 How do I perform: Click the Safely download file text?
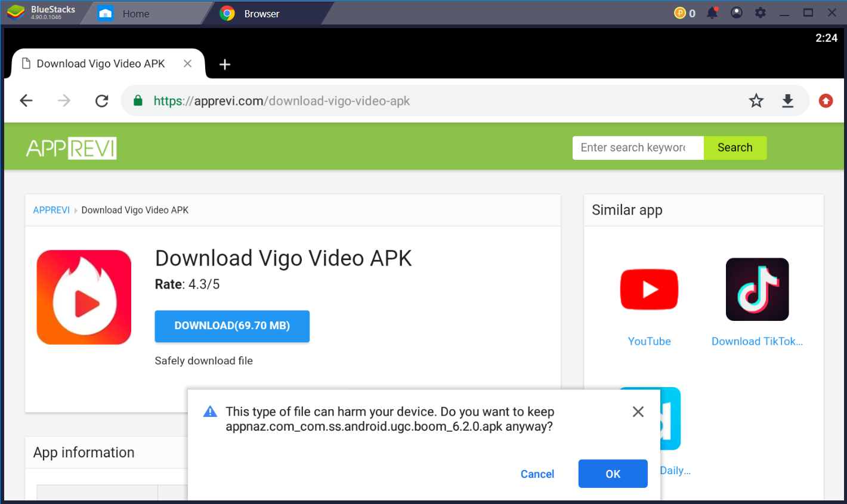coord(204,361)
